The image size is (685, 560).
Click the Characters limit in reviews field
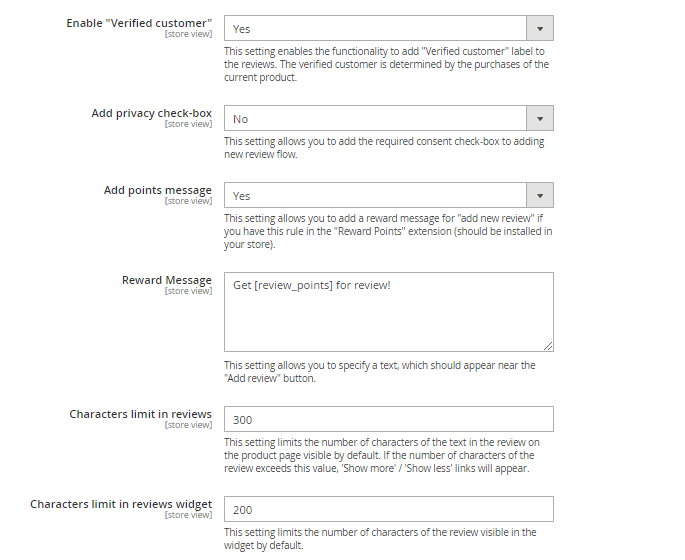pos(388,420)
